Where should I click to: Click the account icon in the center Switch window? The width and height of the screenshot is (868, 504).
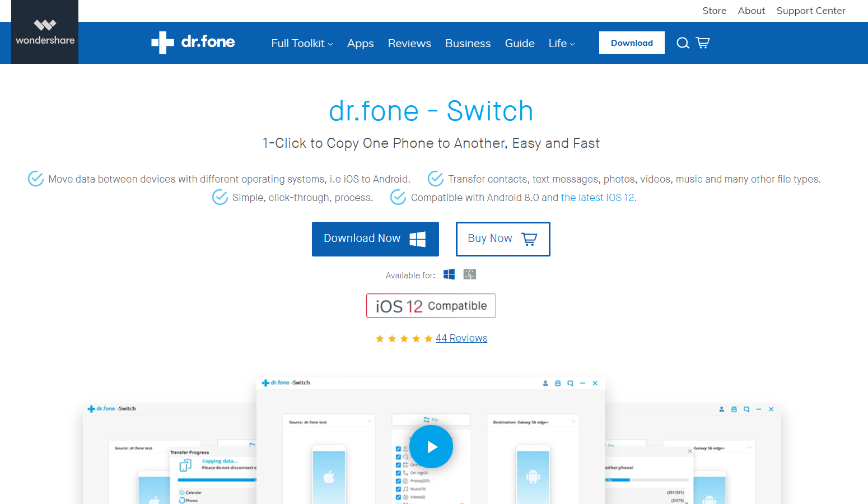(545, 384)
